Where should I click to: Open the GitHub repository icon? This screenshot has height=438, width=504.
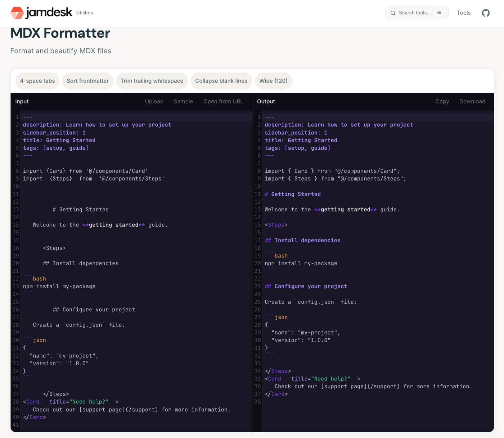[x=486, y=13]
